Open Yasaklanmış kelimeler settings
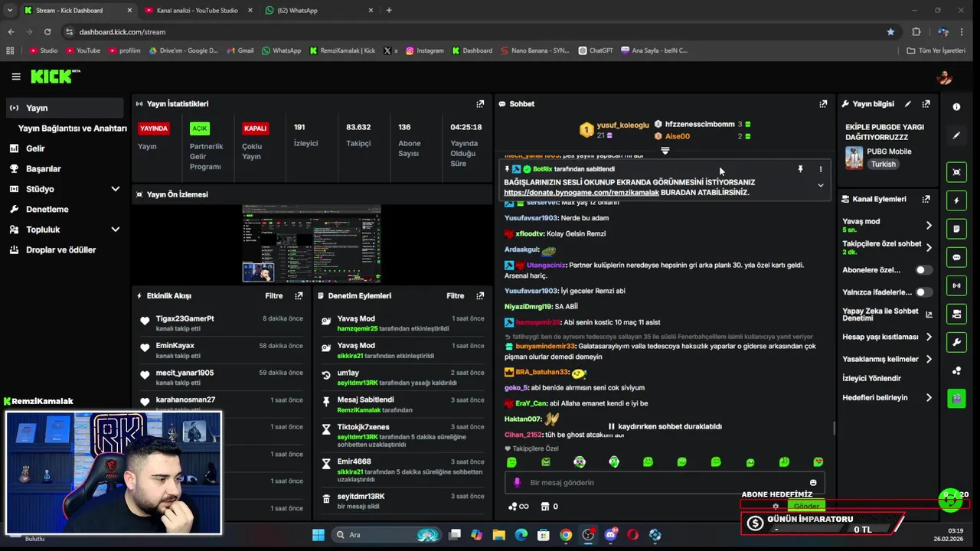Image resolution: width=980 pixels, height=551 pixels. point(887,359)
